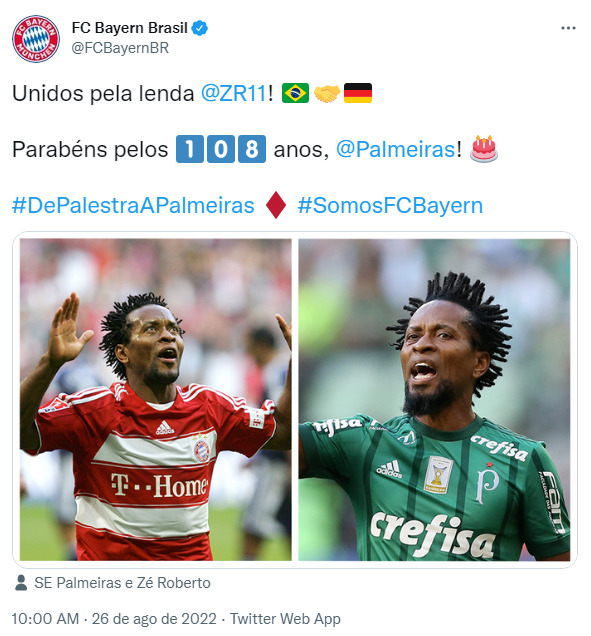Click the blue verified badge icon

pos(200,28)
